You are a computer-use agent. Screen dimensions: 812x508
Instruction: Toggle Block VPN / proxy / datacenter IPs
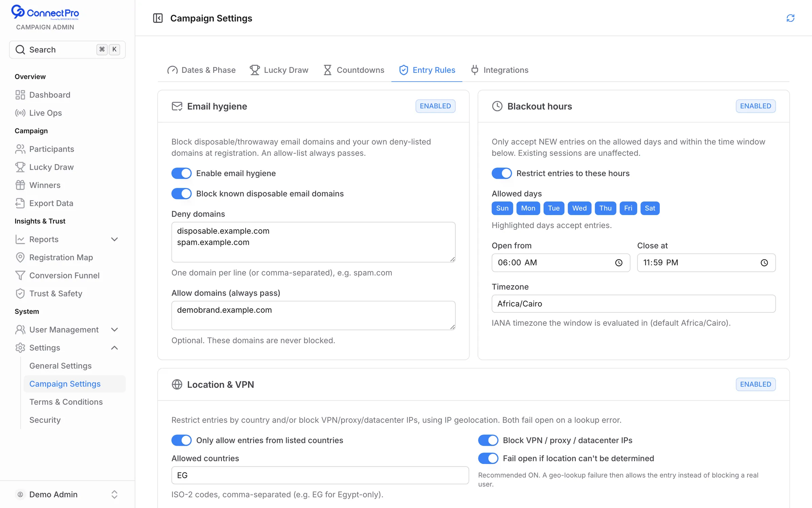(x=488, y=440)
